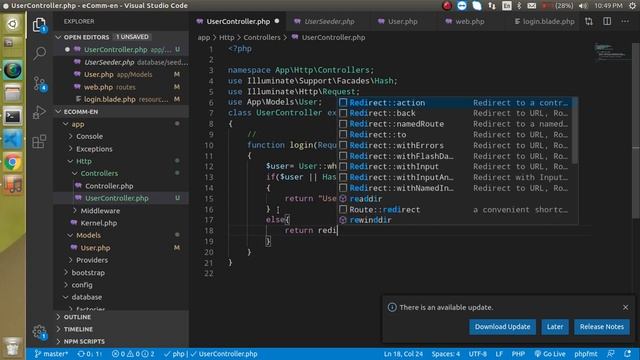Open web.php in Open Editors list
This screenshot has height=360, width=640.
[x=121, y=87]
